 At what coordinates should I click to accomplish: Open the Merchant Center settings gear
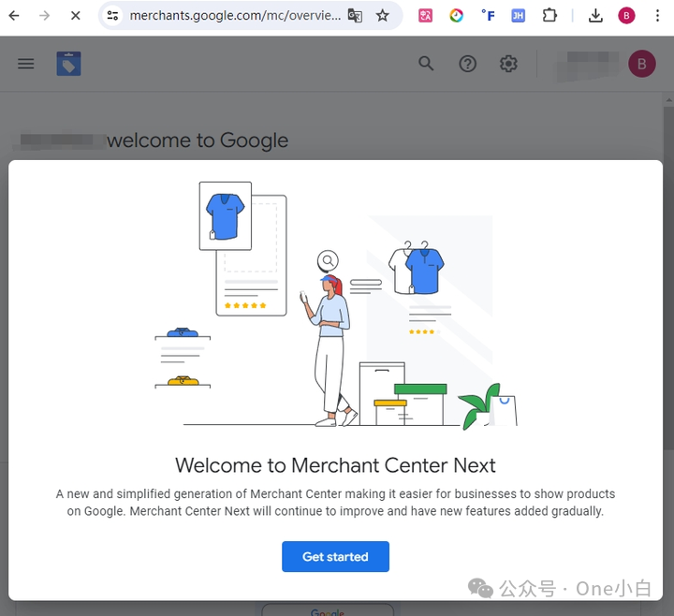pyautogui.click(x=508, y=64)
